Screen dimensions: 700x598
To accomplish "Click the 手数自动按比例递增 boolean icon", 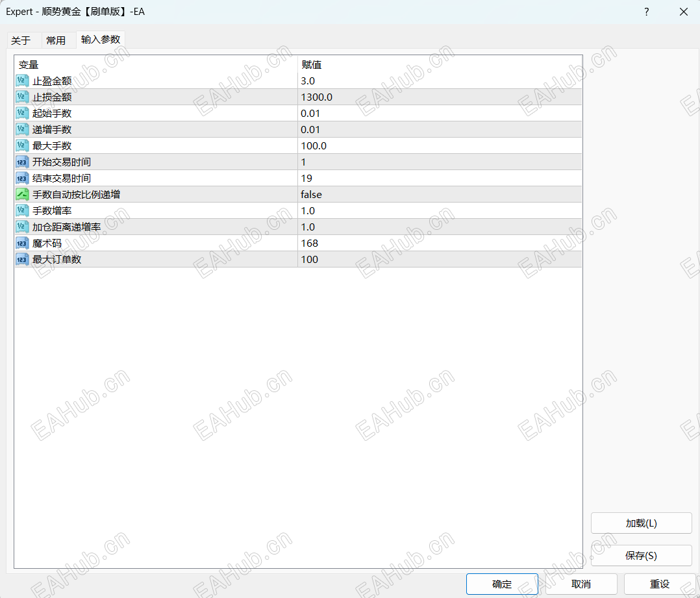I will tap(21, 194).
